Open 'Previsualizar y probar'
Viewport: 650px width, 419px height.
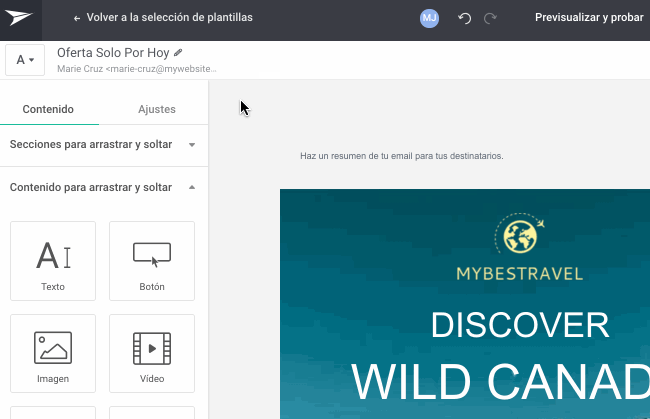click(x=589, y=17)
